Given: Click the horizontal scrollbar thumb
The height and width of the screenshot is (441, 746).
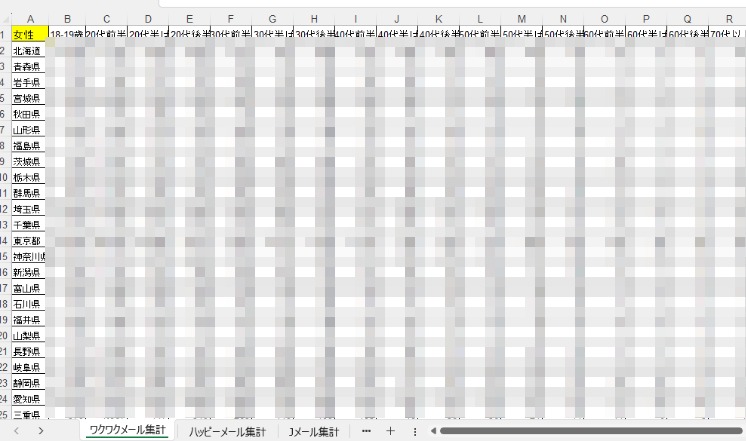Looking at the screenshot, I should tap(590, 430).
